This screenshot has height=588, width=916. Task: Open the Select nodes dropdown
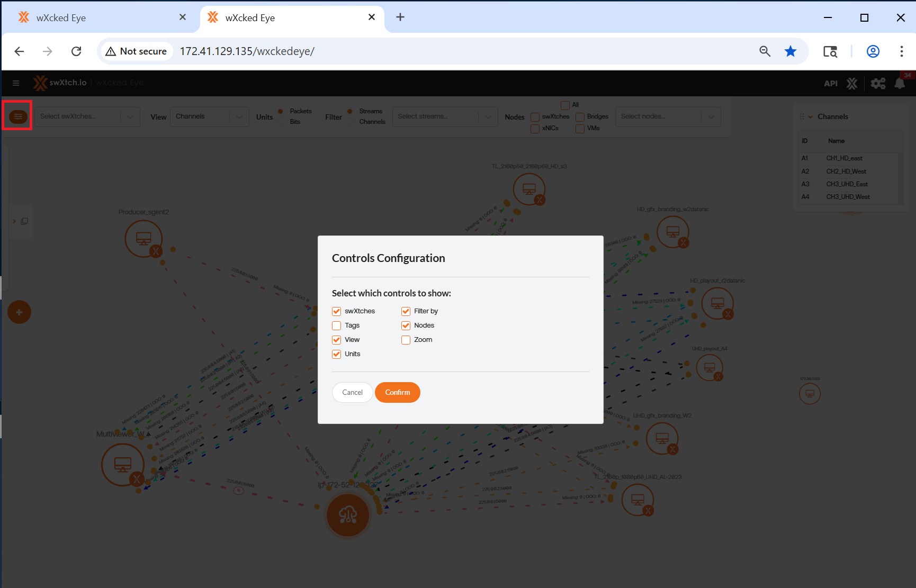(x=667, y=117)
